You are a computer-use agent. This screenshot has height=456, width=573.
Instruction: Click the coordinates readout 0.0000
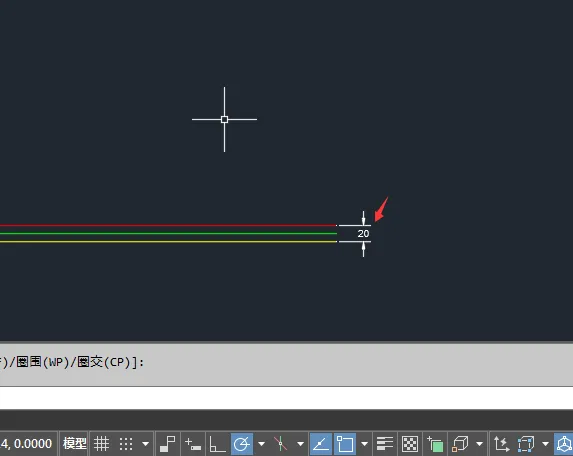point(26,444)
